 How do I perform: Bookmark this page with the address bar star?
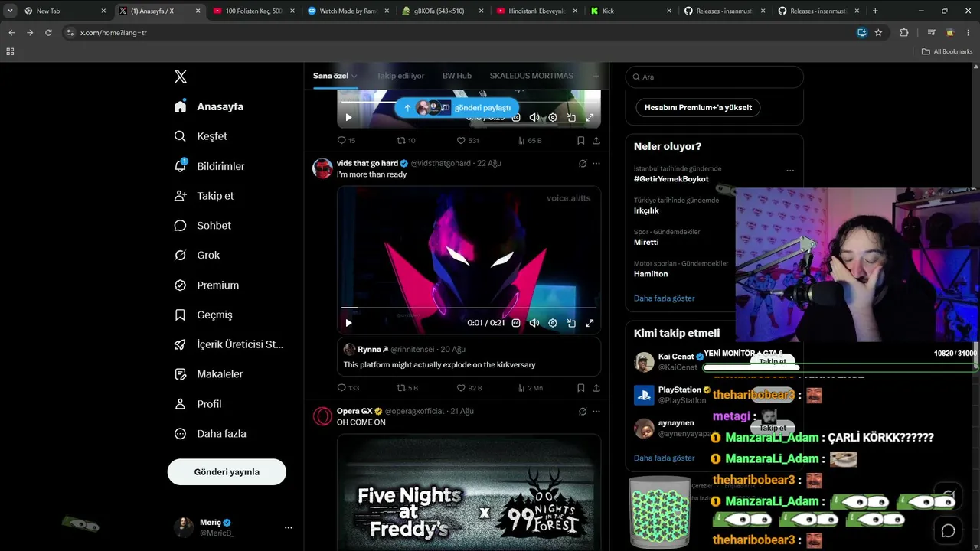(x=878, y=33)
